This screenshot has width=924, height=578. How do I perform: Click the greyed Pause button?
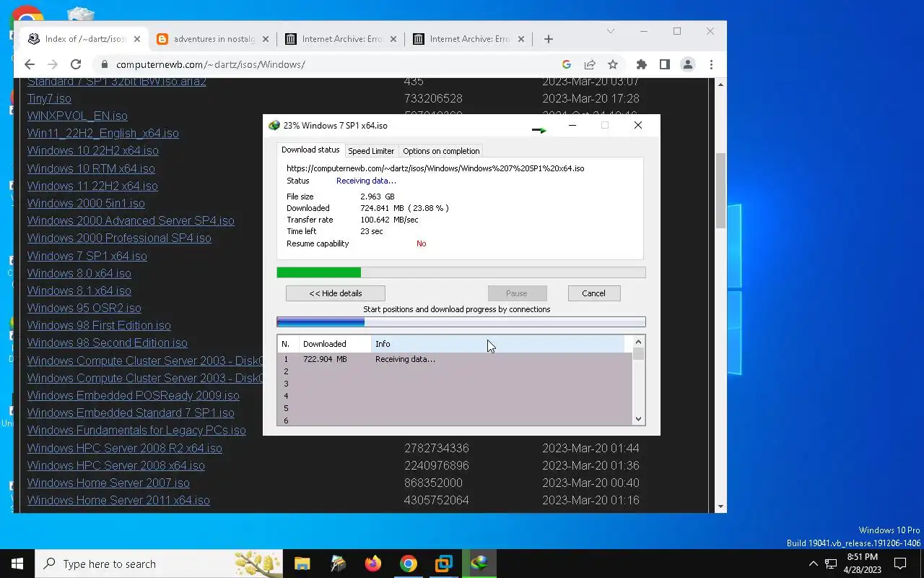pyautogui.click(x=517, y=293)
